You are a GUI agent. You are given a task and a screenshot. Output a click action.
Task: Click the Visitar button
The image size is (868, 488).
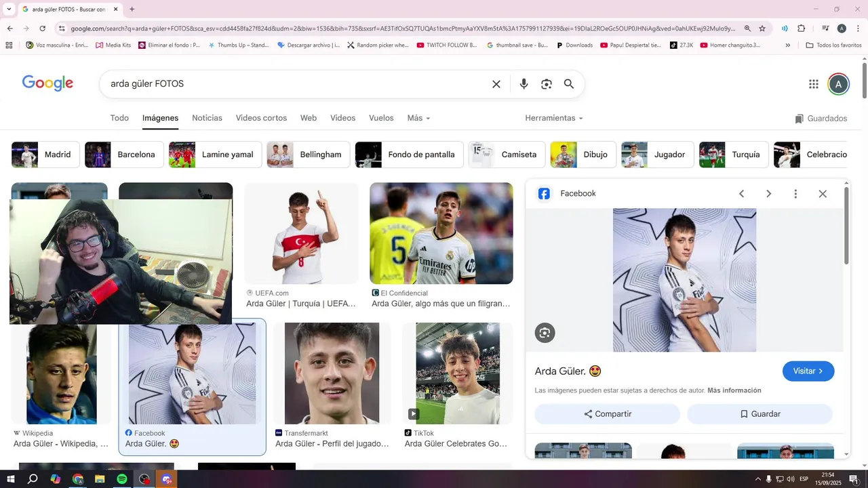tap(808, 371)
